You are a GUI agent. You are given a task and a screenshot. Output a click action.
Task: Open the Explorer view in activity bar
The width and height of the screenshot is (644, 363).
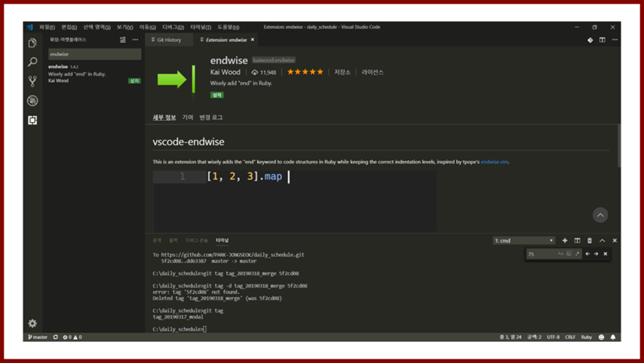tap(33, 43)
